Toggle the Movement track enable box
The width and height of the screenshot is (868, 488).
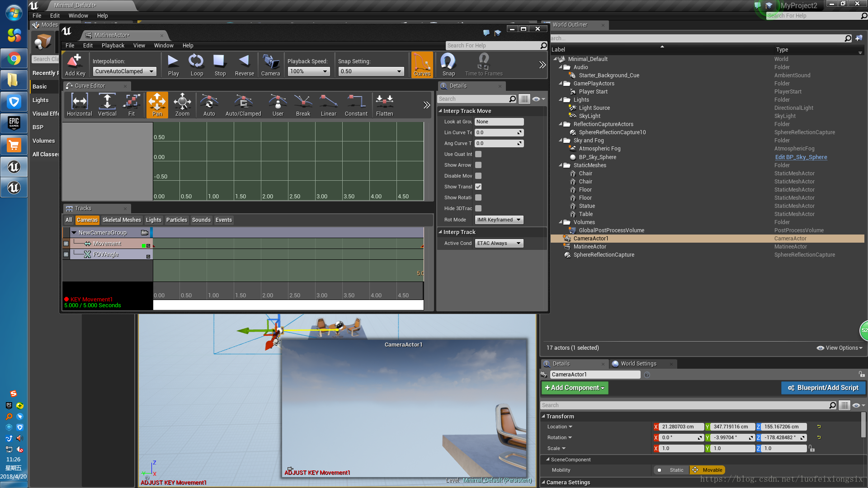(x=66, y=244)
